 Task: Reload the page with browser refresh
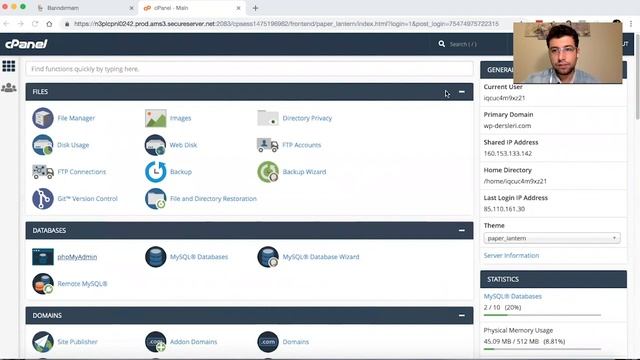[35, 24]
